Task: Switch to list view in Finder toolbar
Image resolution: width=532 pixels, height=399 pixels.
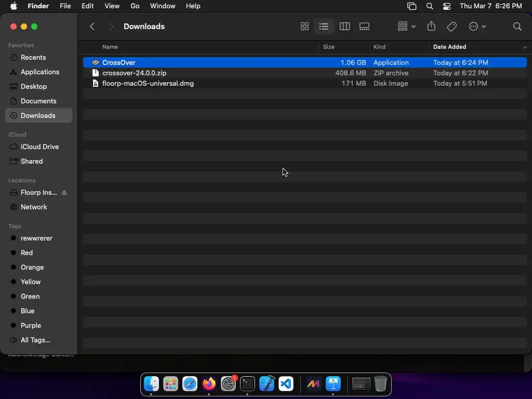Action: pos(324,26)
